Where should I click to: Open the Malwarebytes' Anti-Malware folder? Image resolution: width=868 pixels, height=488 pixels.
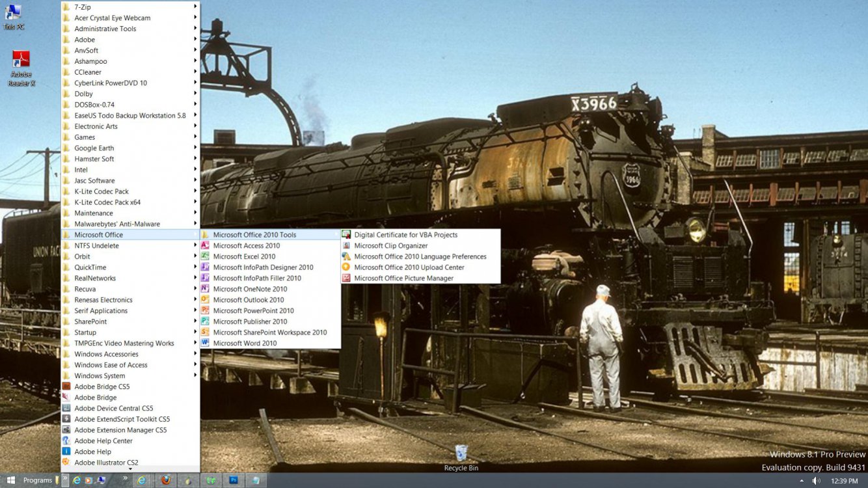(130, 224)
